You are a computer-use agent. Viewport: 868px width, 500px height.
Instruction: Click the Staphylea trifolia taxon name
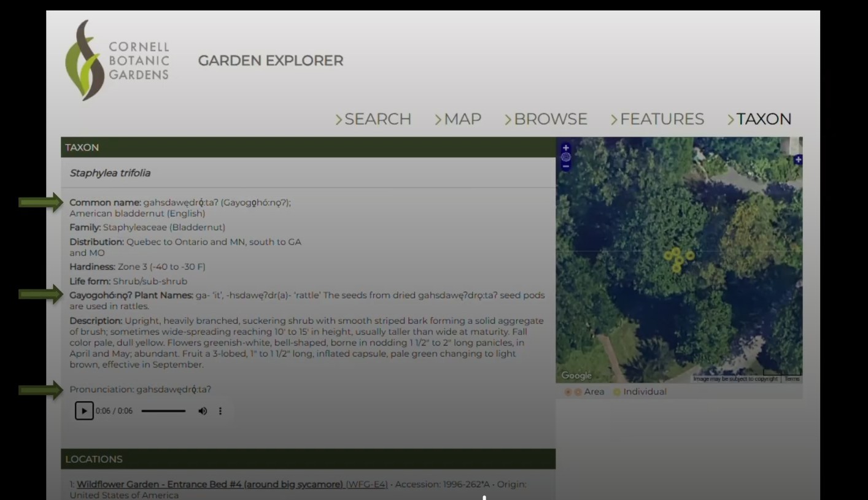tap(110, 173)
